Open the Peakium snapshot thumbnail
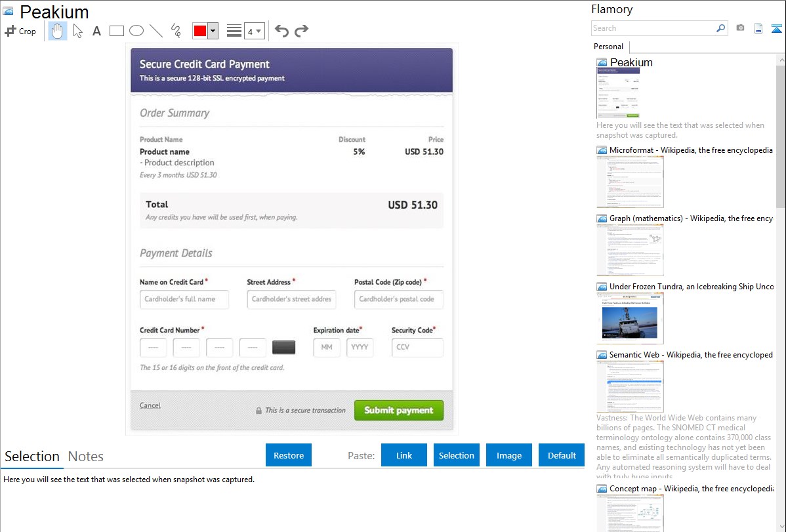 (x=618, y=94)
